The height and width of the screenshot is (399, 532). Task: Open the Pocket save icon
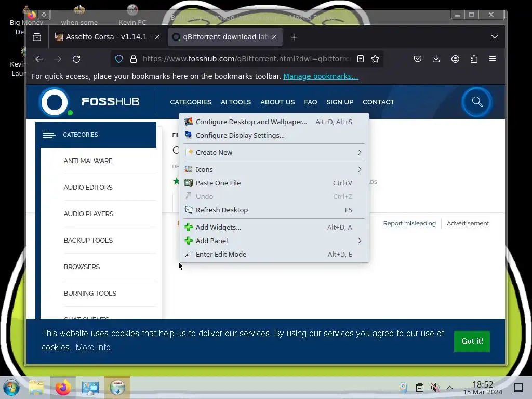tap(418, 59)
